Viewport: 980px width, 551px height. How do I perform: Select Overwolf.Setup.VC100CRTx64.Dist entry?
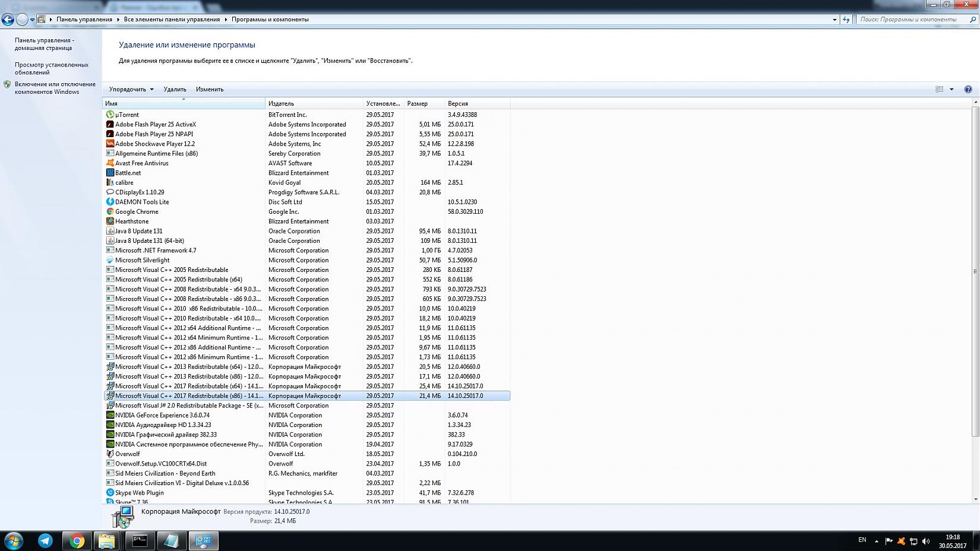coord(306,464)
